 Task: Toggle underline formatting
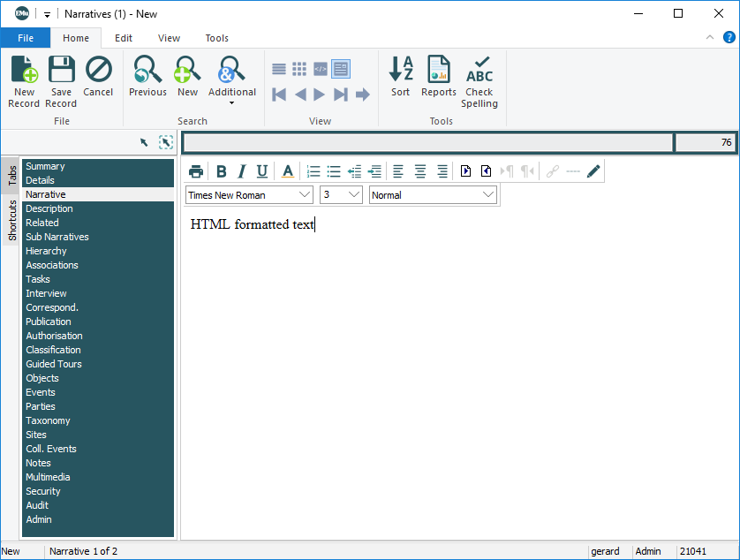(262, 171)
